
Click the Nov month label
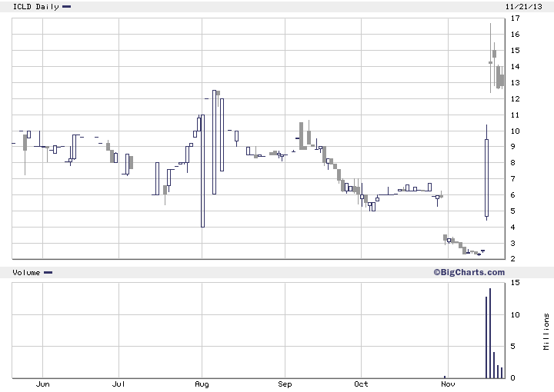448,384
